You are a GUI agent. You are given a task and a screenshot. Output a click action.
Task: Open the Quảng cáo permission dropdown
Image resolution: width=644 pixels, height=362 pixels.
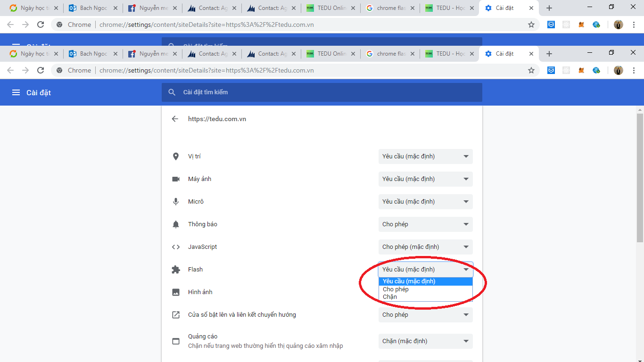425,341
